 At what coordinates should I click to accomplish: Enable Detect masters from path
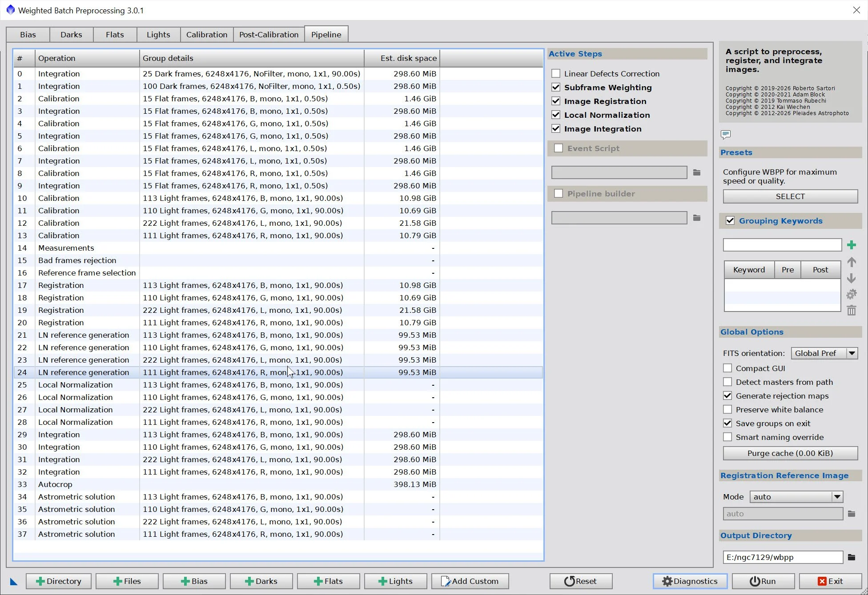tap(727, 382)
